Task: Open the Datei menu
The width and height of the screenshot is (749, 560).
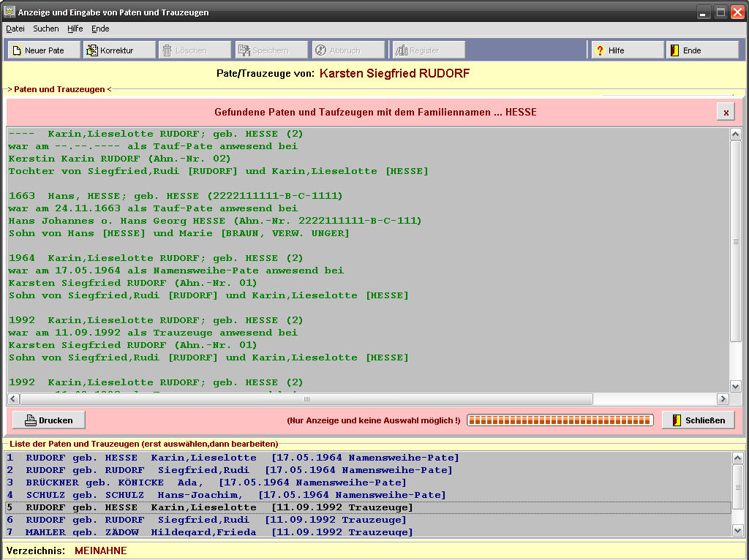Action: point(15,29)
